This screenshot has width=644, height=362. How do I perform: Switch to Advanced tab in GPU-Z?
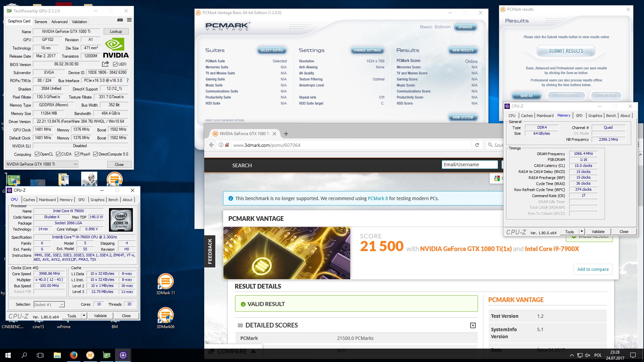coord(59,21)
